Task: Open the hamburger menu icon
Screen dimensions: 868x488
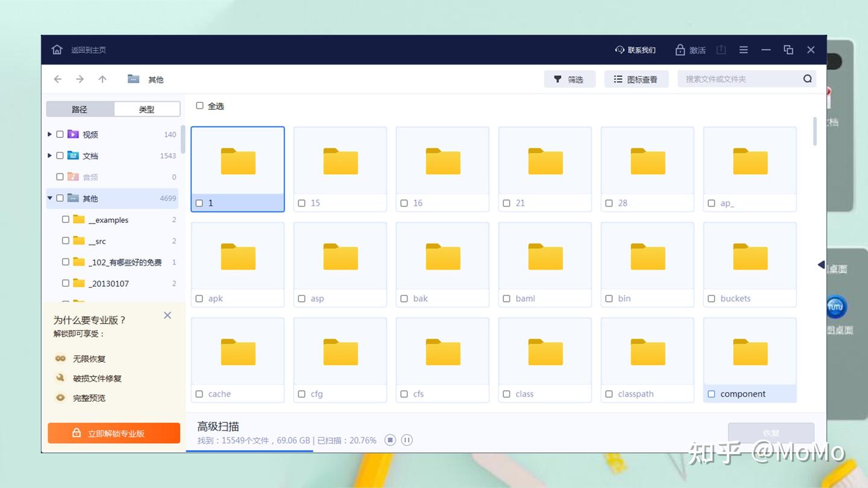Action: click(x=744, y=50)
